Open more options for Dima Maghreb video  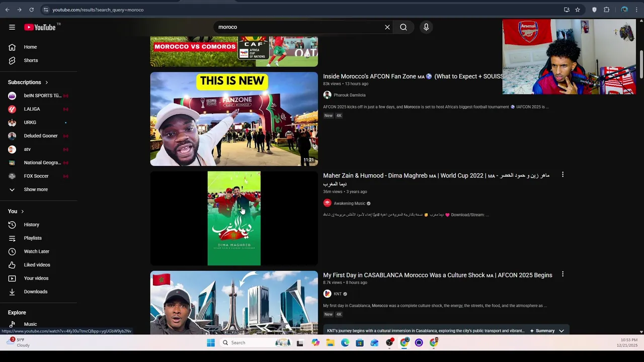pyautogui.click(x=562, y=174)
